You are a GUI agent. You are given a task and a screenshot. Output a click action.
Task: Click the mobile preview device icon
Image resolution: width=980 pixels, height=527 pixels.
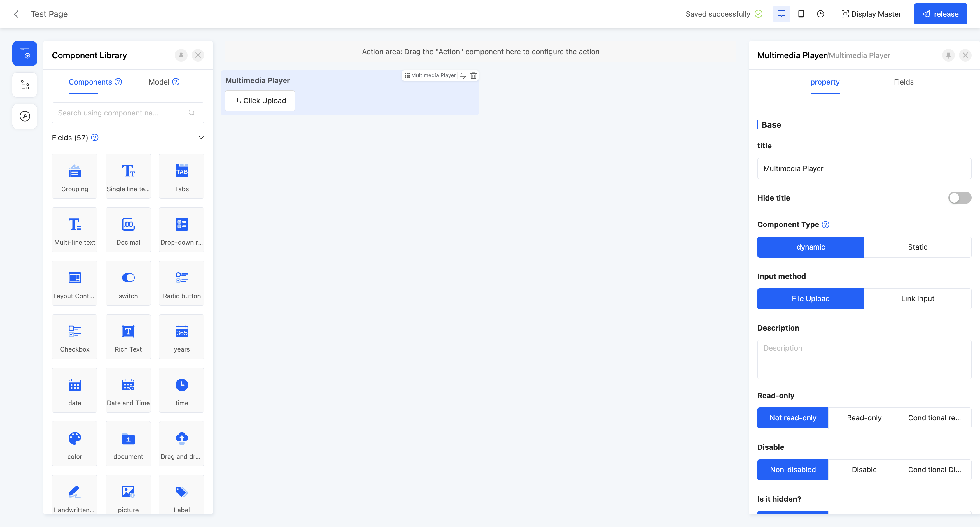pyautogui.click(x=801, y=14)
